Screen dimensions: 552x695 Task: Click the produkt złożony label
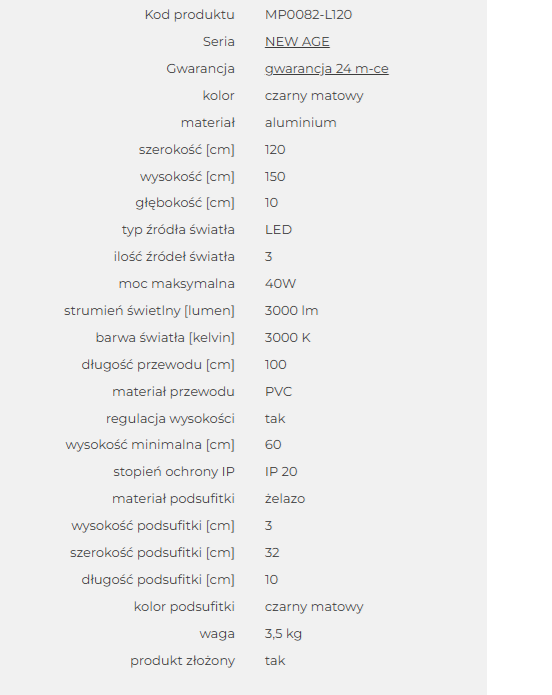click(x=182, y=661)
